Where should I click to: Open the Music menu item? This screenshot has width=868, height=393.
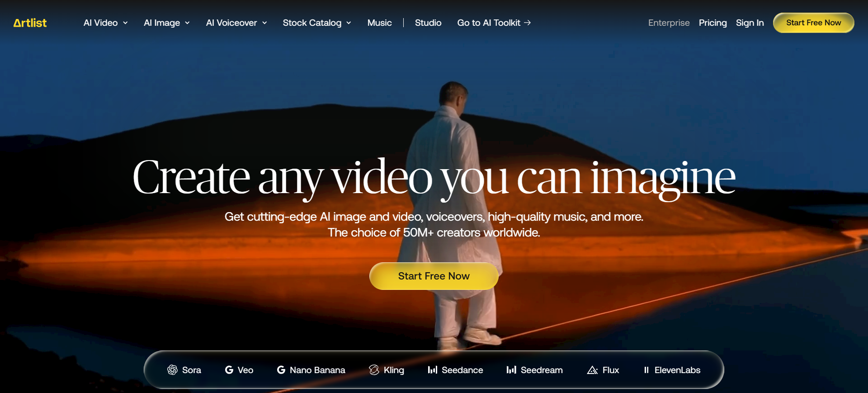[379, 23]
